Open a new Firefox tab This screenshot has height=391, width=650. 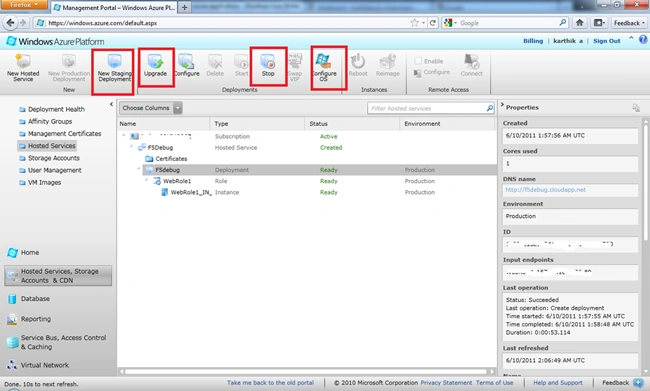184,7
